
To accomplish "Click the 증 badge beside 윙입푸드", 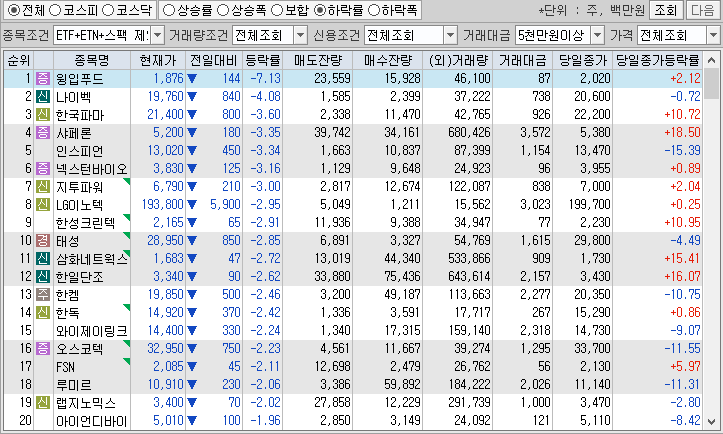I will (x=43, y=78).
